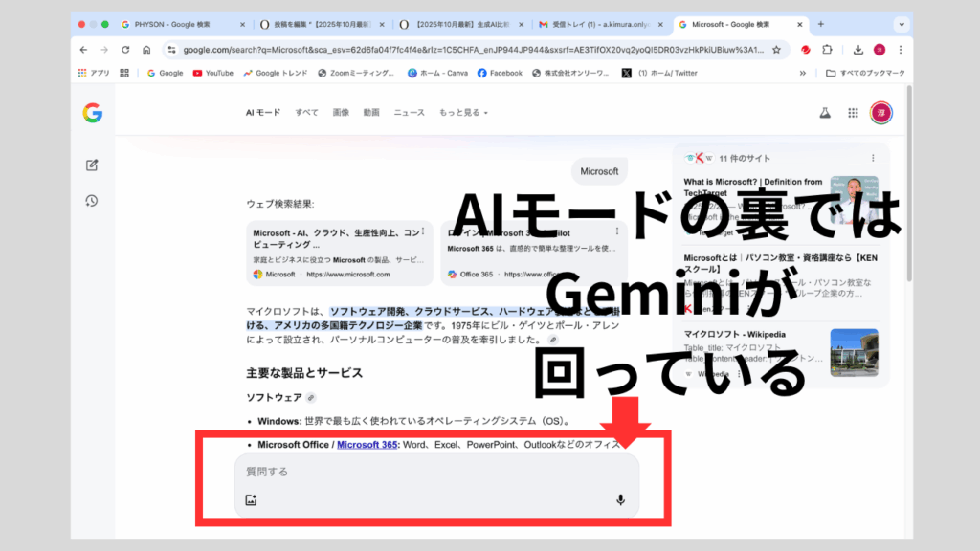This screenshot has width=980, height=551.
Task: Open the Wikipedia マイクロソフト result thumbnail
Action: click(854, 352)
